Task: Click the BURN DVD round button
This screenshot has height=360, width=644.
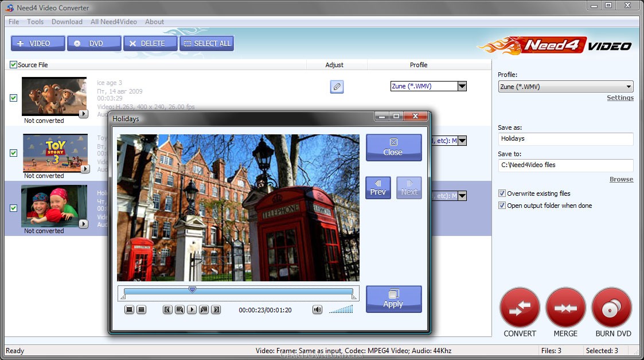Action: tap(611, 308)
